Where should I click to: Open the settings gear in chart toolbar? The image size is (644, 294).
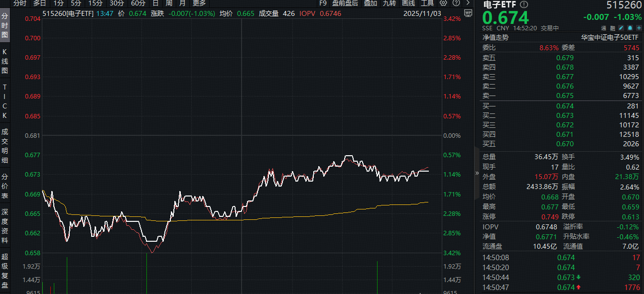pyautogui.click(x=443, y=3)
